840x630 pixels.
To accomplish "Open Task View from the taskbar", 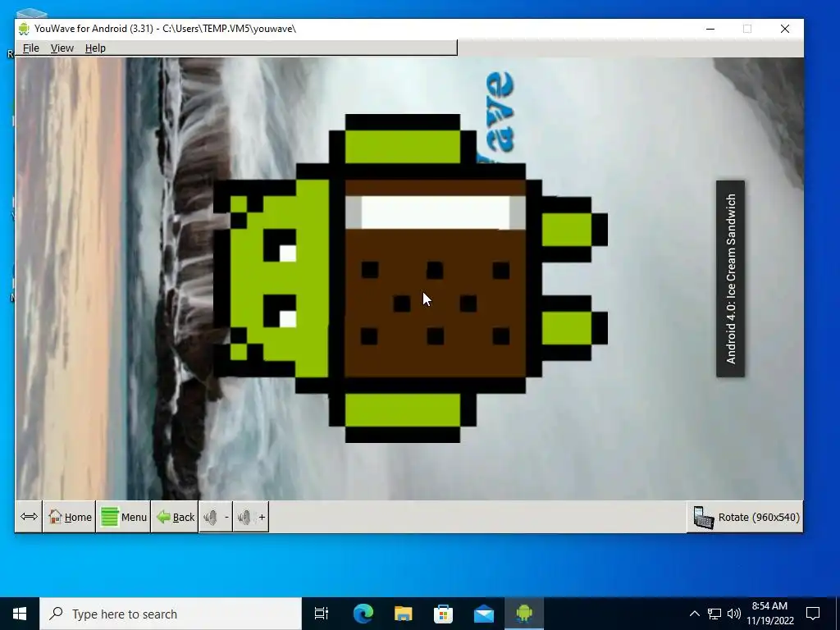I will point(322,614).
